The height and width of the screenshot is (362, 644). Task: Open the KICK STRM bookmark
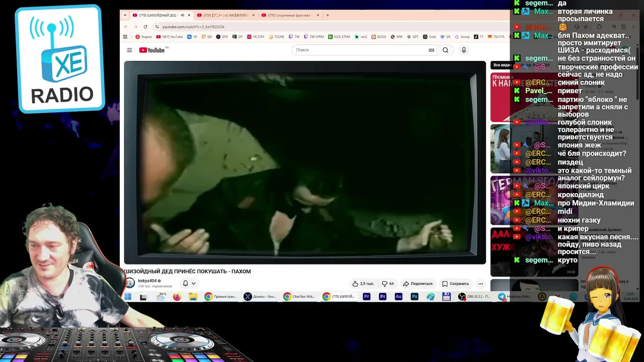coord(339,37)
